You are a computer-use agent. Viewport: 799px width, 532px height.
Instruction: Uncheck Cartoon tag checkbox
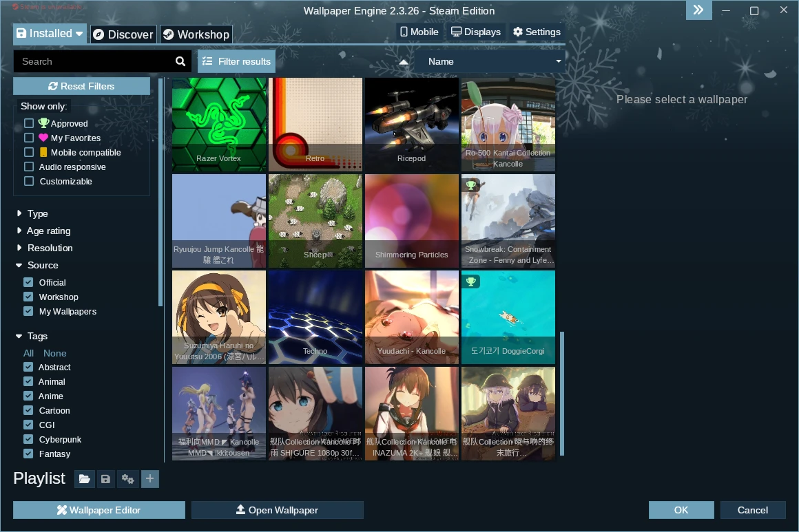tap(28, 409)
